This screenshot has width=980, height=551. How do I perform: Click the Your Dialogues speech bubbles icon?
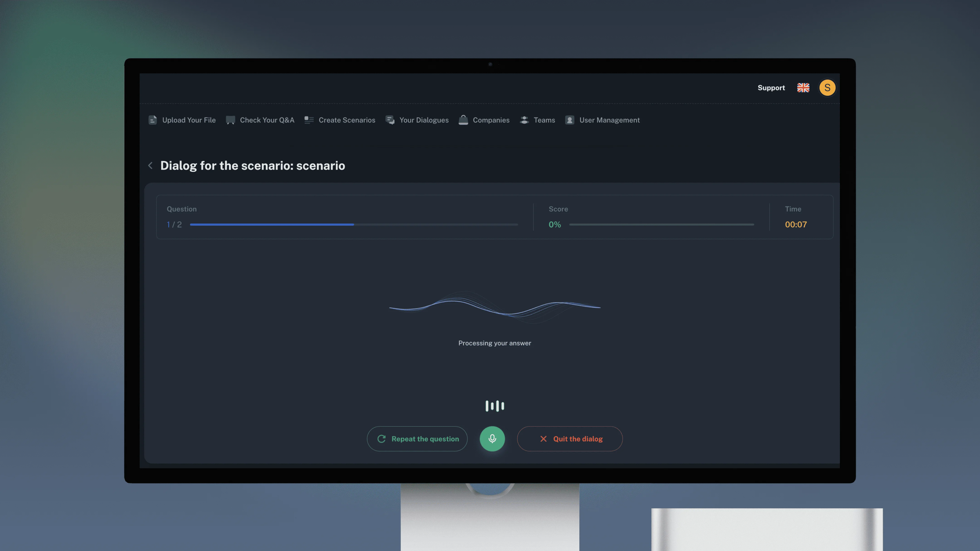point(390,120)
